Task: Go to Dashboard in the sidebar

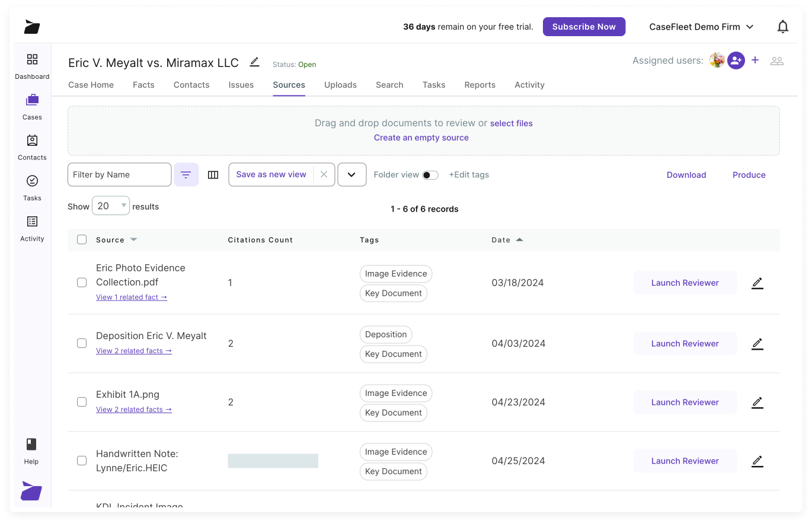Action: pyautogui.click(x=32, y=66)
